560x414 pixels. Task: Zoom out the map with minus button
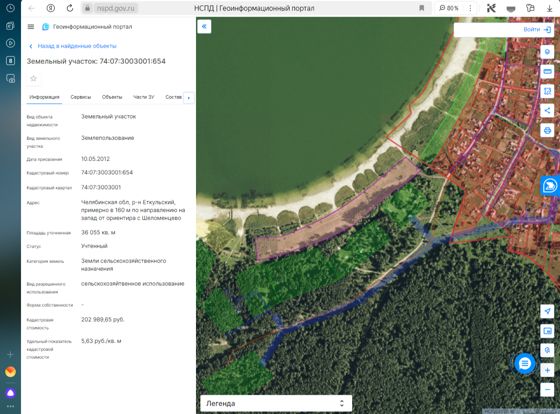[x=547, y=389]
